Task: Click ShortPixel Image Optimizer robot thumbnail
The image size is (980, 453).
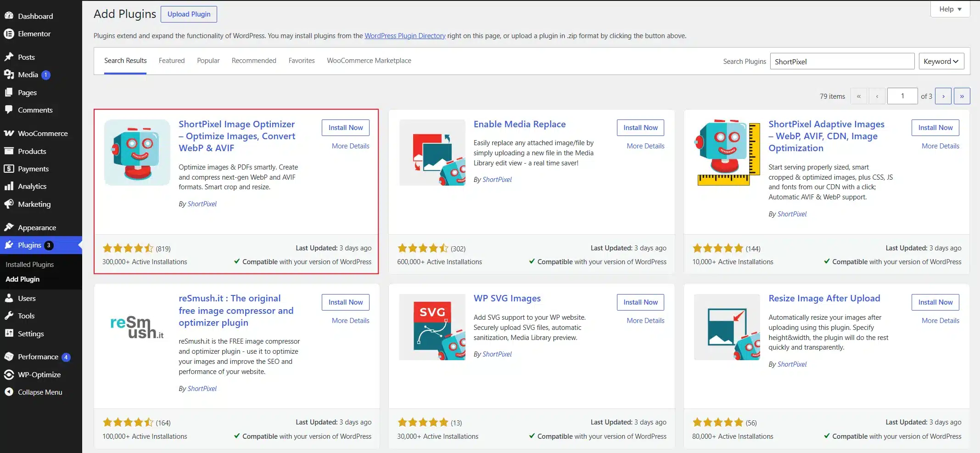Action: (x=137, y=153)
